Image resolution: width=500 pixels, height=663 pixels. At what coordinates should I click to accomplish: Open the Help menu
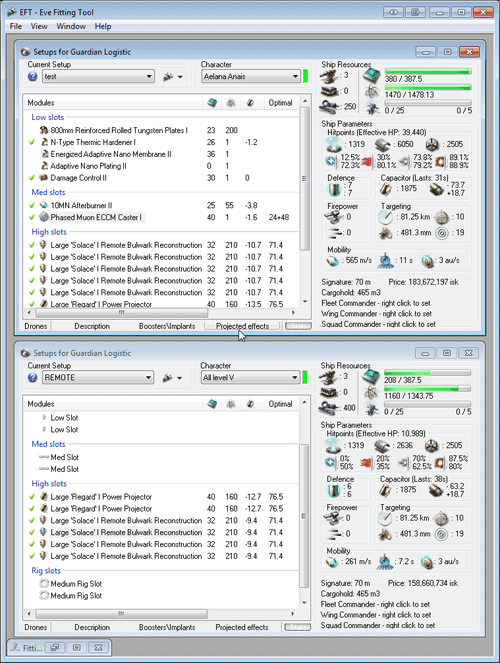click(103, 26)
